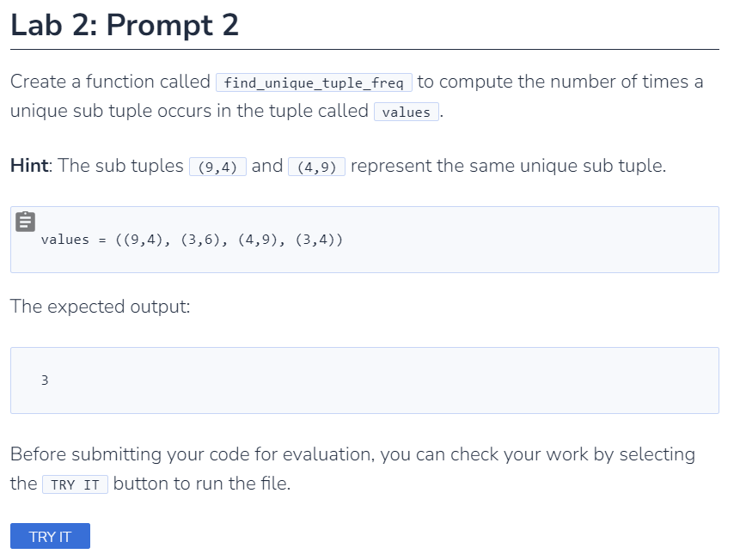Click the values inline code label
Viewport: 740px width, 560px height.
406,112
